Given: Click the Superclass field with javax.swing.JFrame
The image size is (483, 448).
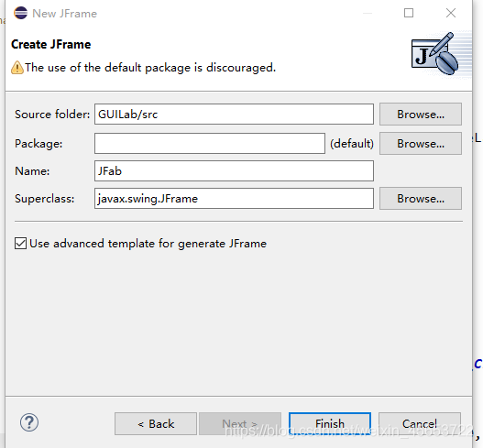Looking at the screenshot, I should 234,199.
